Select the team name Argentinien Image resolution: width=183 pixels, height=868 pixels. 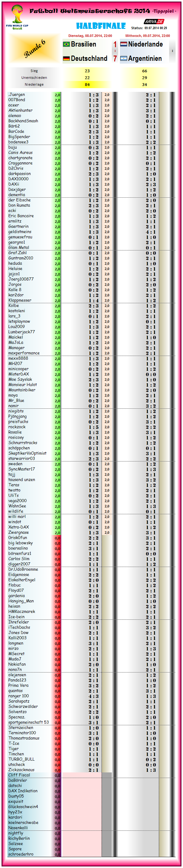pos(145,59)
